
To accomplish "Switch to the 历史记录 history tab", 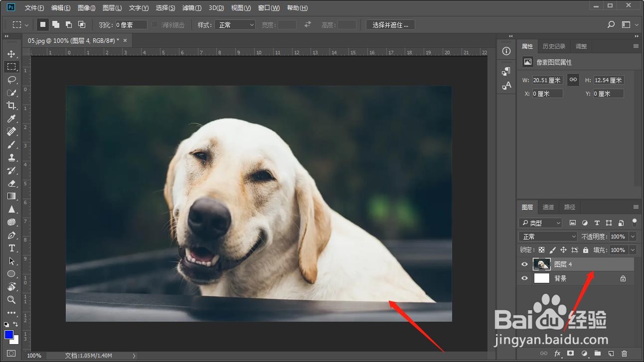I will 554,46.
